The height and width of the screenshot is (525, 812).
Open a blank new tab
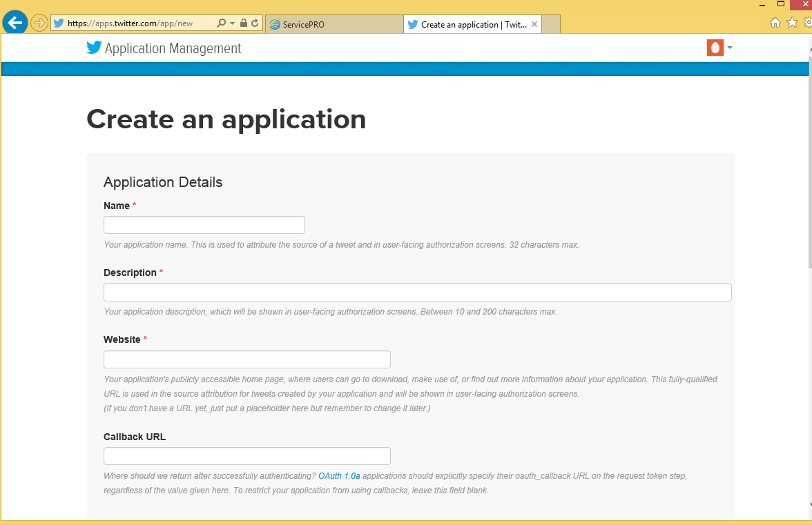pos(550,25)
